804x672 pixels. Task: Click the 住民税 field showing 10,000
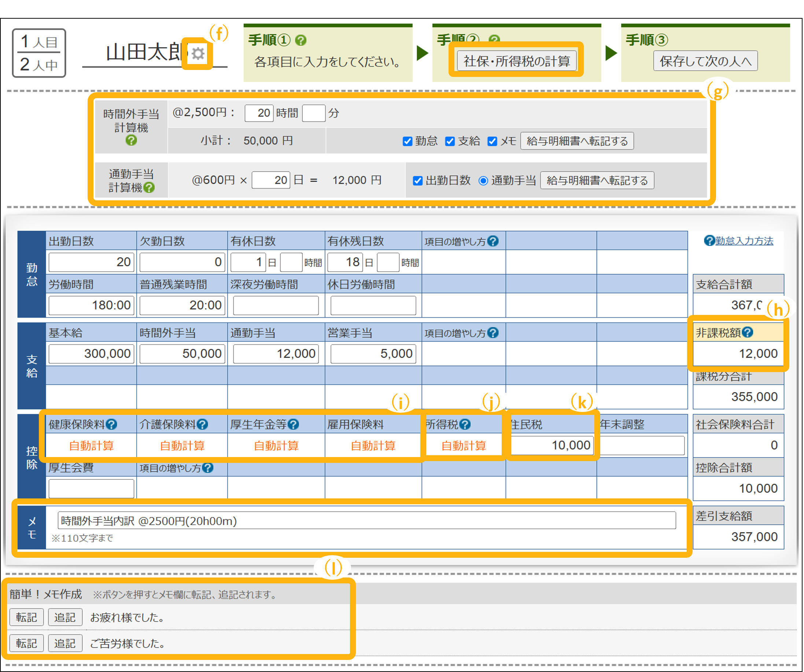click(552, 445)
